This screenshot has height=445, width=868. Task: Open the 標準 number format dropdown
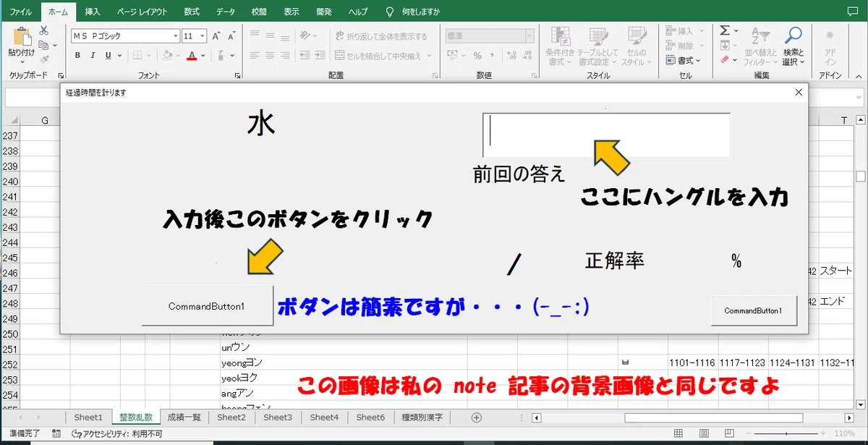point(529,35)
